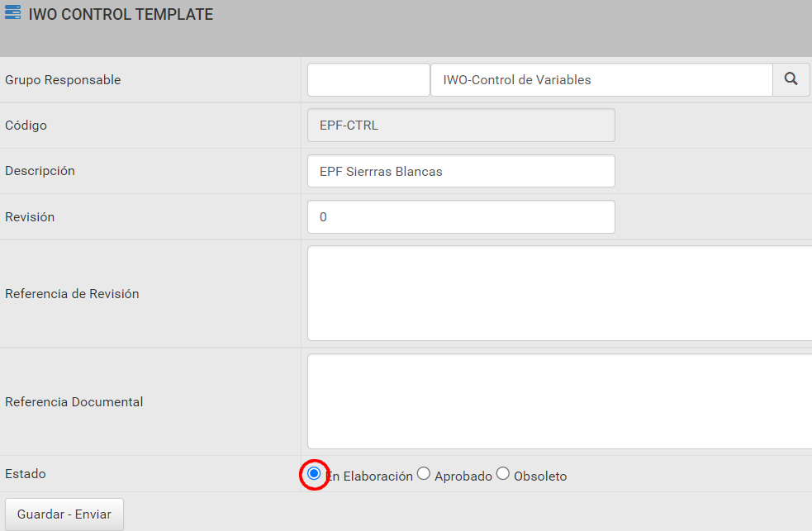The width and height of the screenshot is (812, 531).
Task: Click the Aprobado option text label
Action: (463, 476)
